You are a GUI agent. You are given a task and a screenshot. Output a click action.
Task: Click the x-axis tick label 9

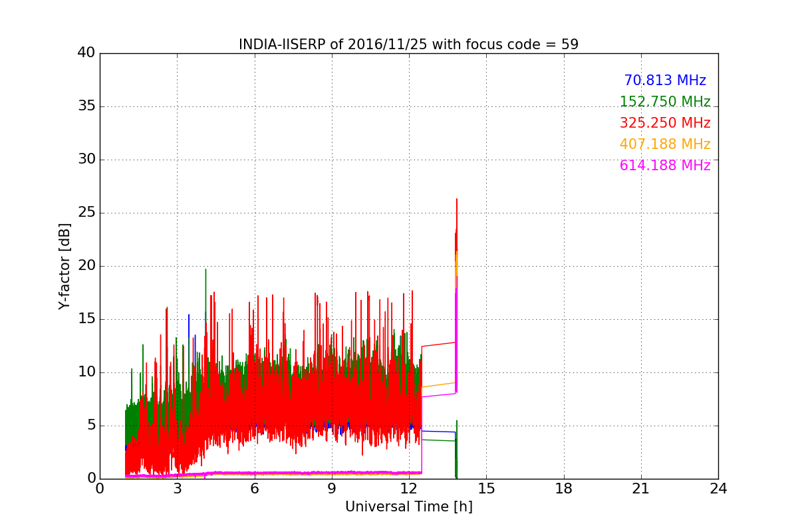click(x=332, y=488)
